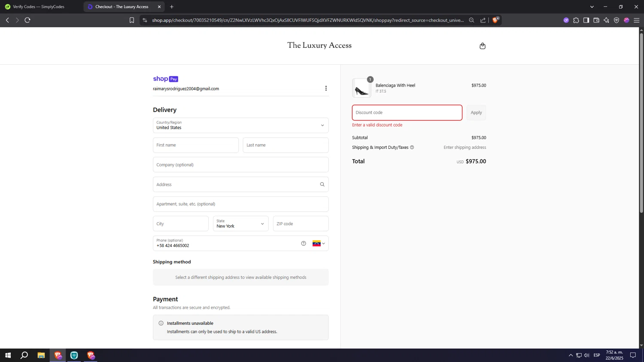Show hidden system tray icons
The height and width of the screenshot is (362, 644).
[571, 355]
